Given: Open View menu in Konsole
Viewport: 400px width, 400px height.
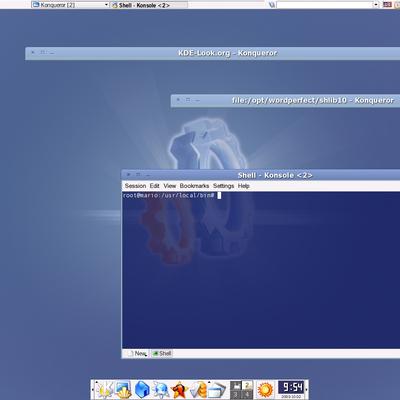Looking at the screenshot, I should tap(170, 186).
